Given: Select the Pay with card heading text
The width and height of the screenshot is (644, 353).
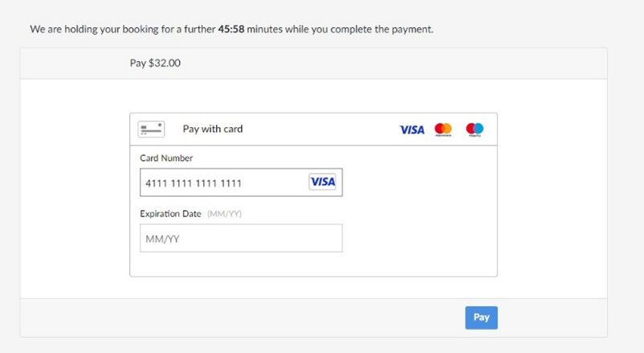Looking at the screenshot, I should click(x=213, y=129).
